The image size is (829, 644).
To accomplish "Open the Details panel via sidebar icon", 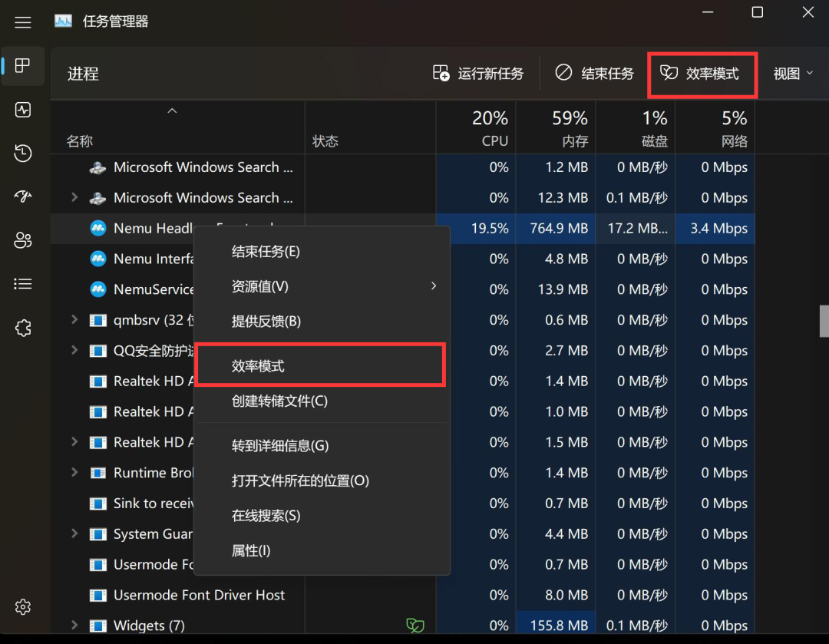I will click(23, 283).
